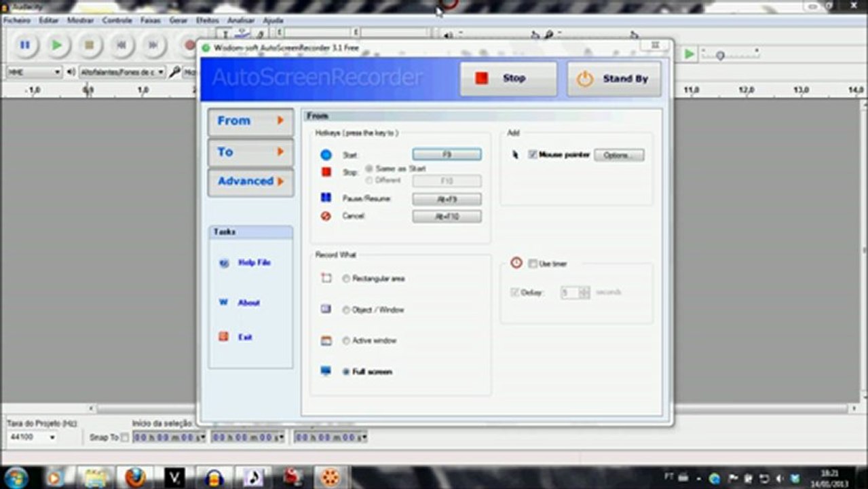Viewport: 868px width, 489px height.
Task: Open the Efeitos menu in Audacity
Action: tap(208, 20)
